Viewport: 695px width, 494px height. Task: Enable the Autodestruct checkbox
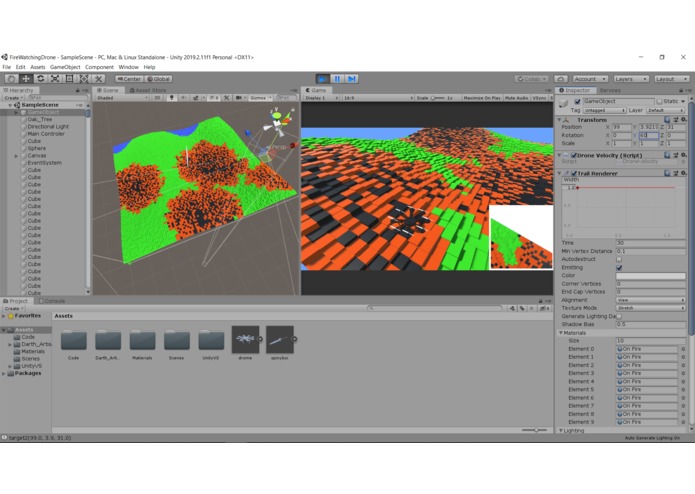click(x=619, y=259)
